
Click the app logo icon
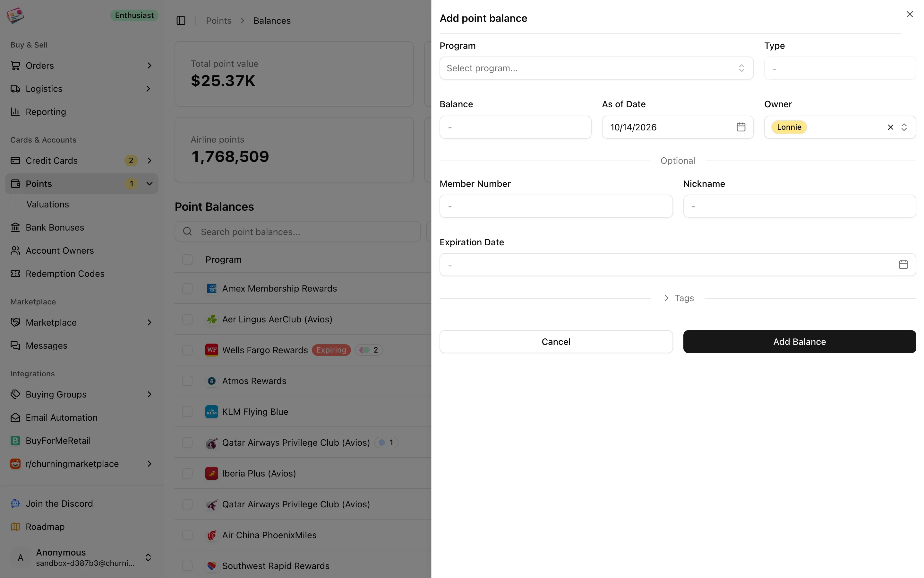click(x=15, y=15)
